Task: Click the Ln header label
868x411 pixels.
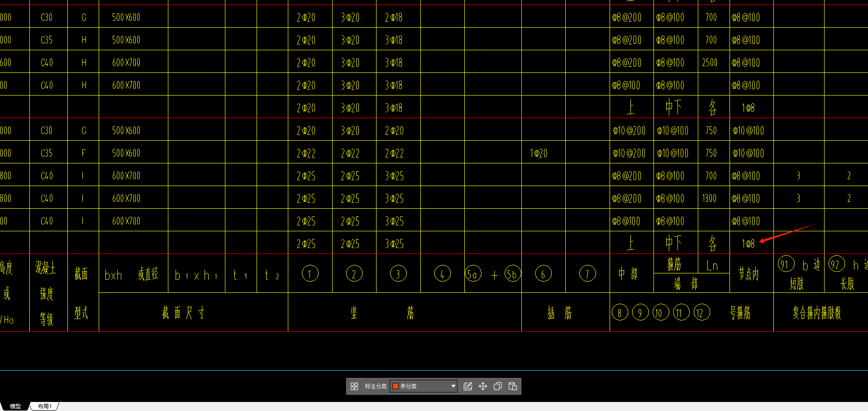Action: (x=712, y=266)
